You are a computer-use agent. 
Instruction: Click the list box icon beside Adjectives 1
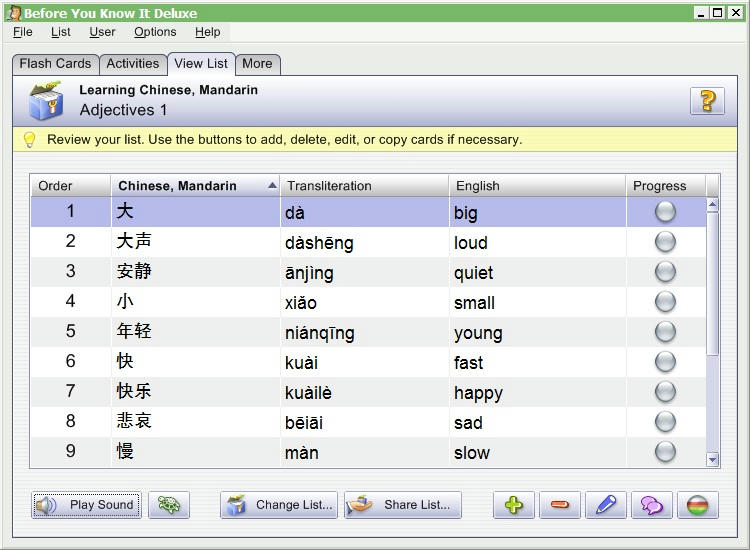pyautogui.click(x=46, y=100)
